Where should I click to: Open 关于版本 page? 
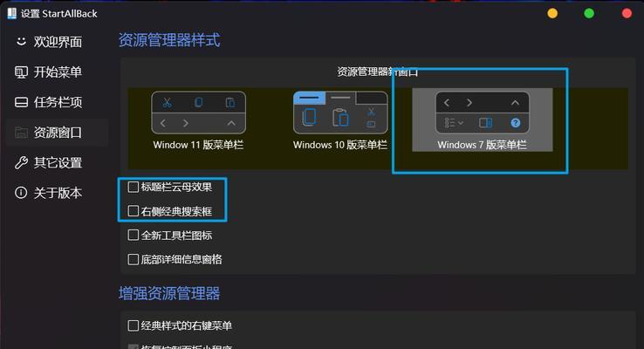pyautogui.click(x=58, y=193)
